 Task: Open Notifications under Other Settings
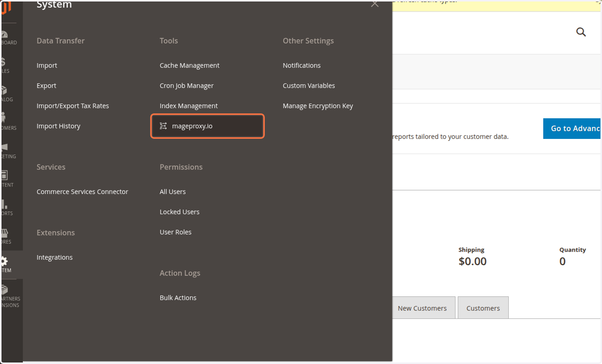[x=302, y=65]
